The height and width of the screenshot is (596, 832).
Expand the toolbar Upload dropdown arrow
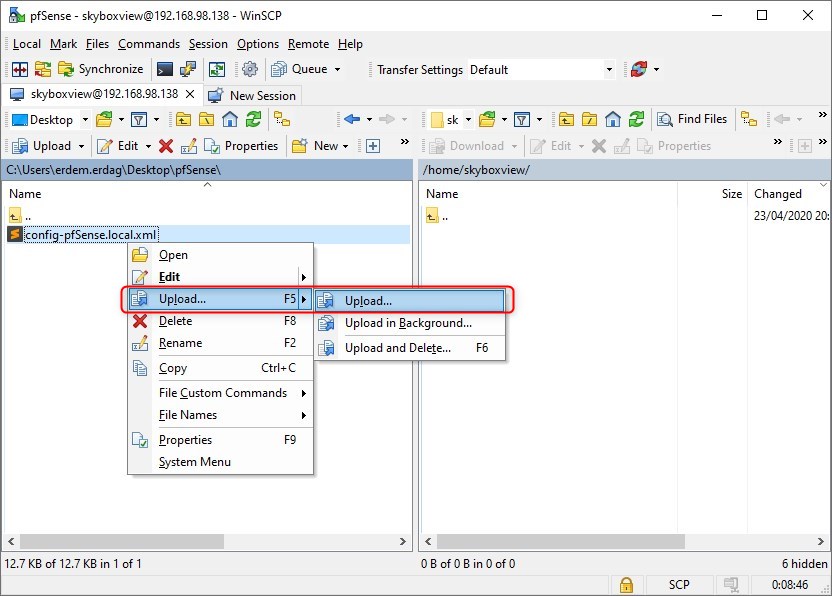pos(82,146)
